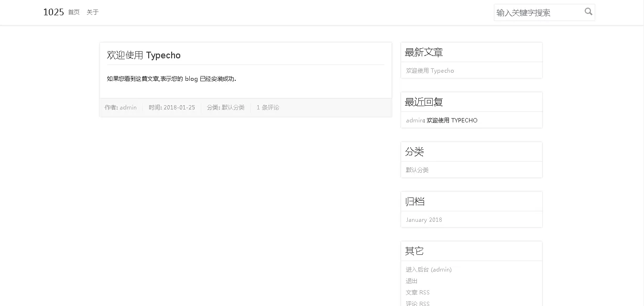
Task: Click admin under 最近回复
Action: point(414,120)
